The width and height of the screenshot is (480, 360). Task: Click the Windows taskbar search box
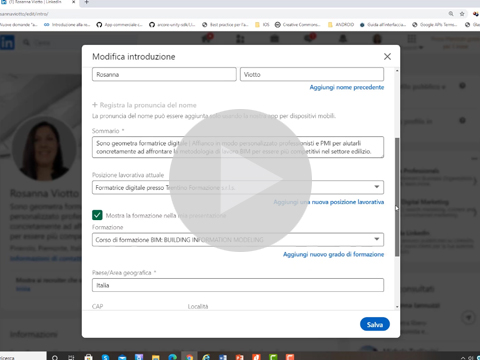point(23,356)
